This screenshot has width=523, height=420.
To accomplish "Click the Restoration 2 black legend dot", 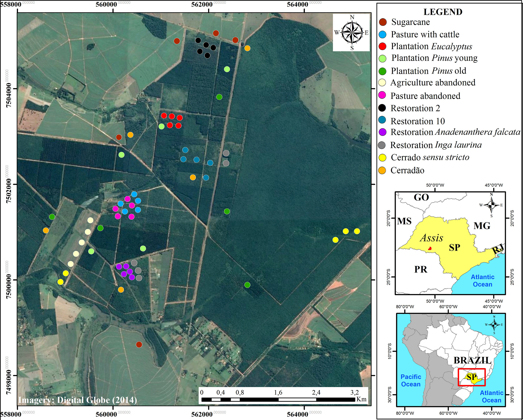I will coord(382,108).
